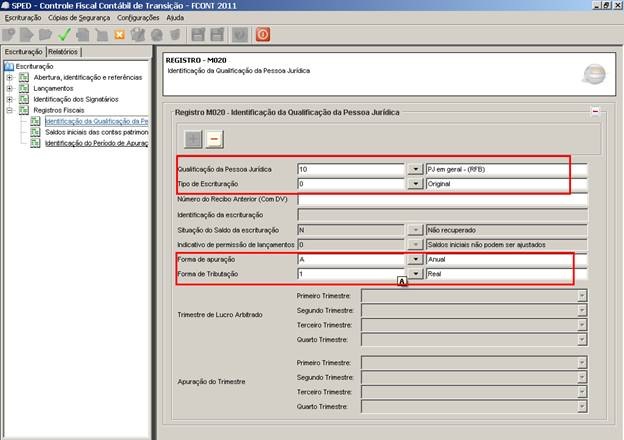The height and width of the screenshot is (440, 624).
Task: Select Identificação da Qualificação da Pessoa Jurídica tree item
Action: click(x=96, y=121)
